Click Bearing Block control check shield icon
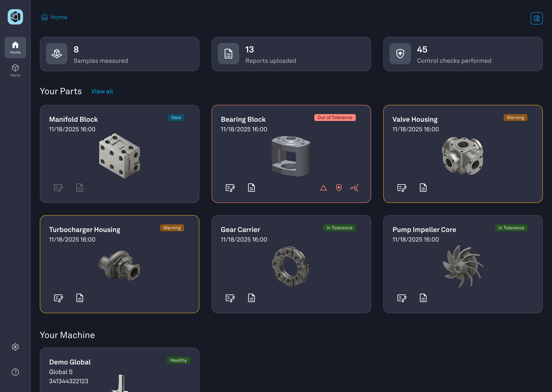The image size is (552, 392). pos(339,188)
